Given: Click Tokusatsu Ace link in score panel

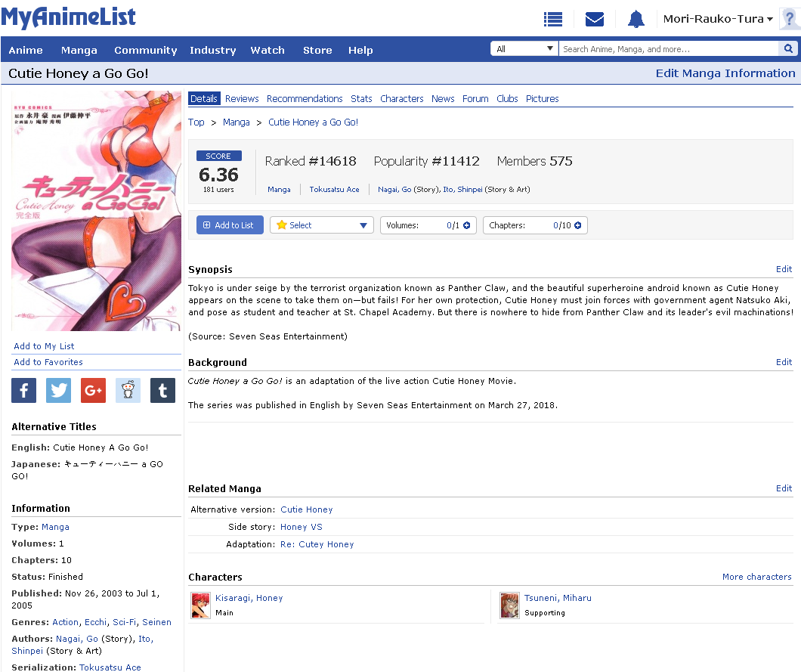Looking at the screenshot, I should click(x=334, y=189).
